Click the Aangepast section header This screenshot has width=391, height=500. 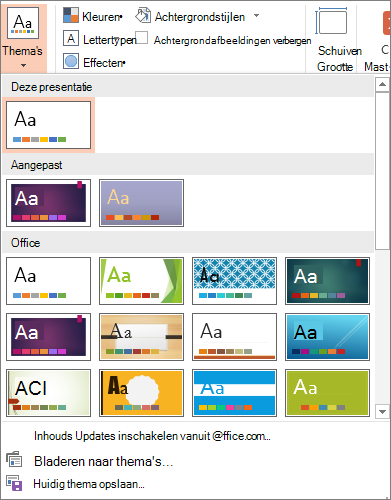[188, 165]
